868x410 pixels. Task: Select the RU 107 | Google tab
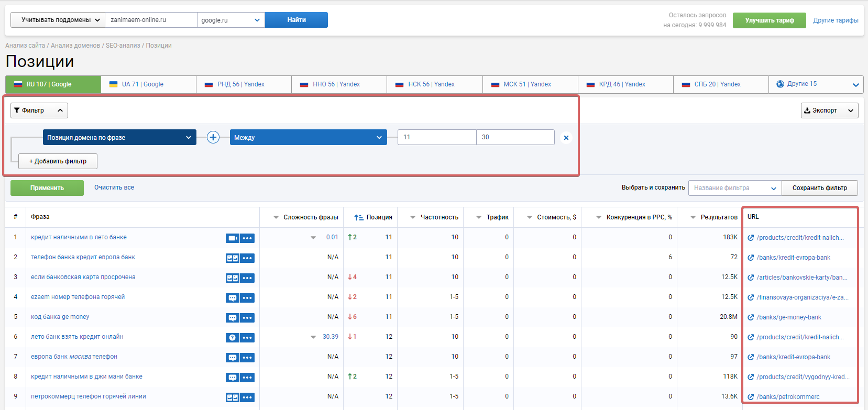(x=53, y=84)
